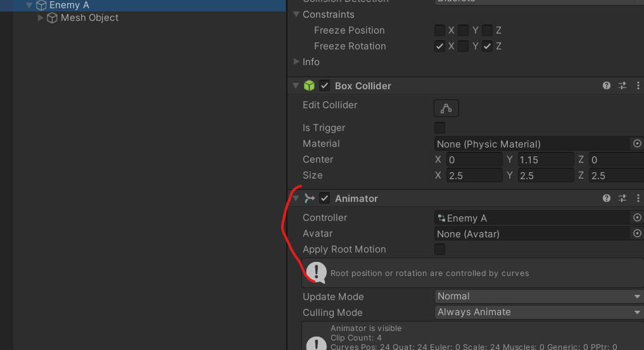644x350 pixels.
Task: Enable Freeze Position X checkbox
Action: click(439, 30)
